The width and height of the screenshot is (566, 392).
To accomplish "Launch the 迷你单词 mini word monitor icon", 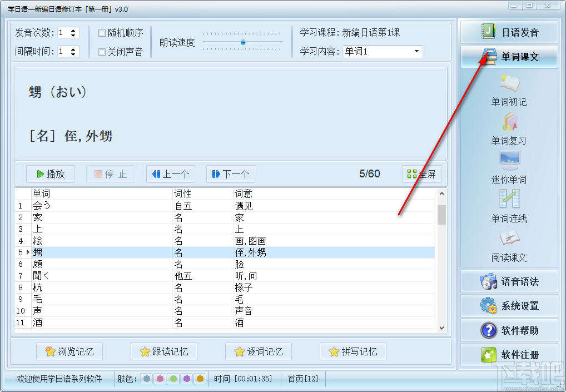I will [x=510, y=160].
